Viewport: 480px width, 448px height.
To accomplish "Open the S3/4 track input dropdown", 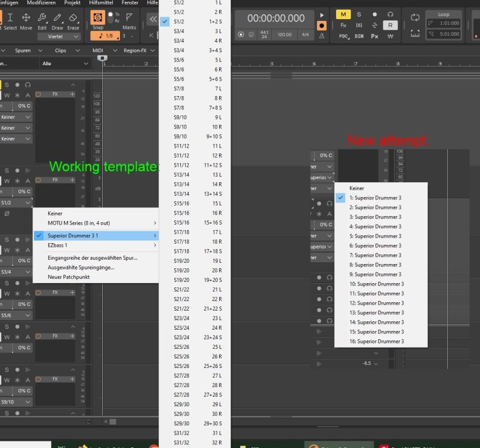I will click(x=16, y=272).
